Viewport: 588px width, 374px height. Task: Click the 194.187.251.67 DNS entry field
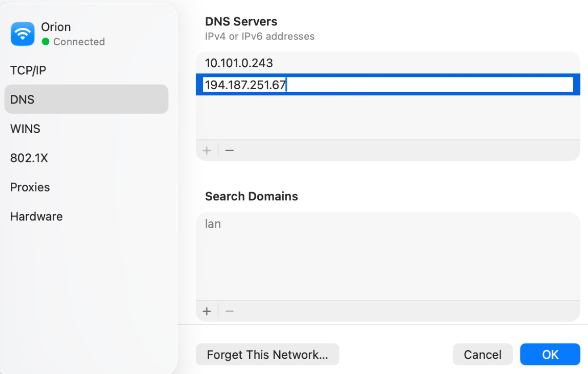tap(388, 85)
